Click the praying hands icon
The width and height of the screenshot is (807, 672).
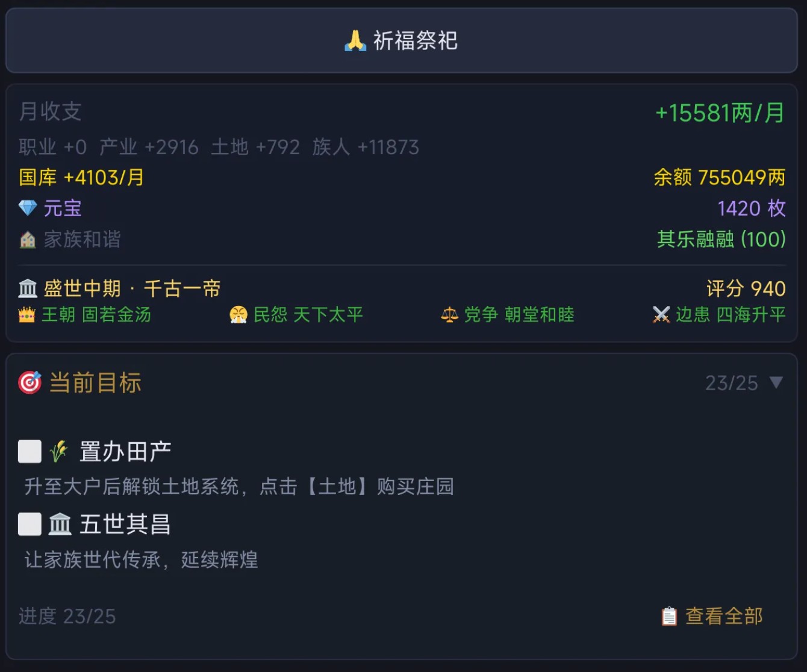(355, 41)
